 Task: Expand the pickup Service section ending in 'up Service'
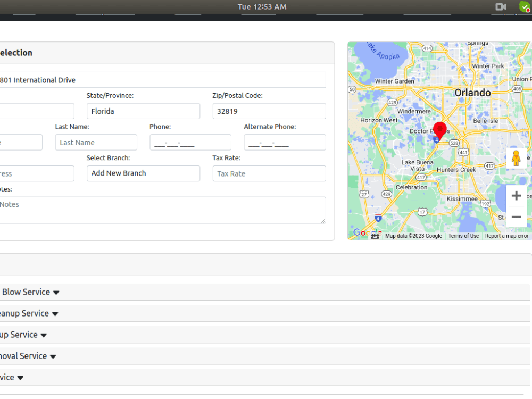tap(44, 335)
